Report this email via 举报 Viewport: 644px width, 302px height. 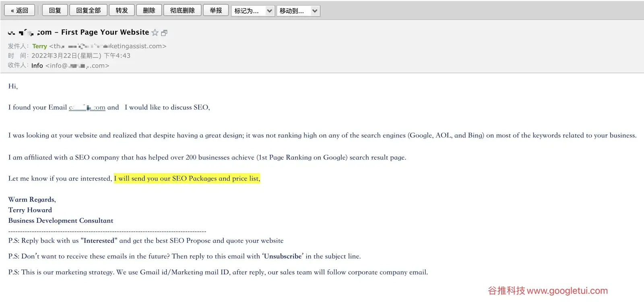tap(216, 10)
